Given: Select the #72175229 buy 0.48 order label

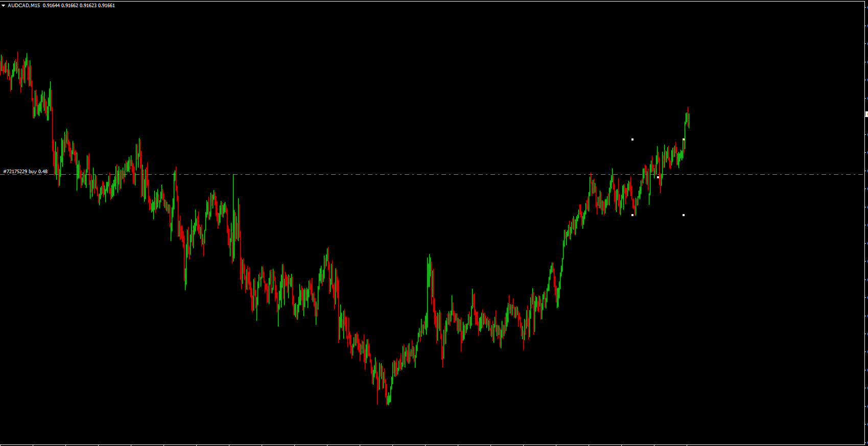Looking at the screenshot, I should click(26, 172).
